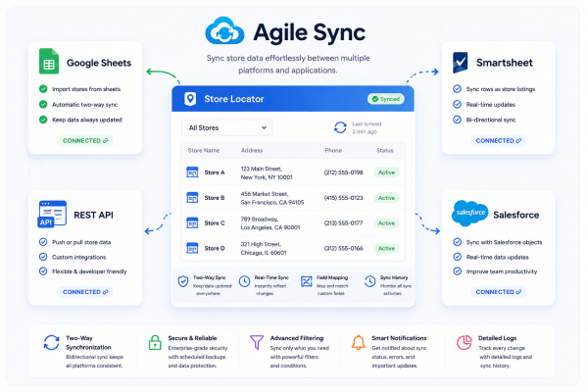Image resolution: width=588 pixels, height=392 pixels.
Task: Click the Field Mapping icon
Action: [x=307, y=281]
